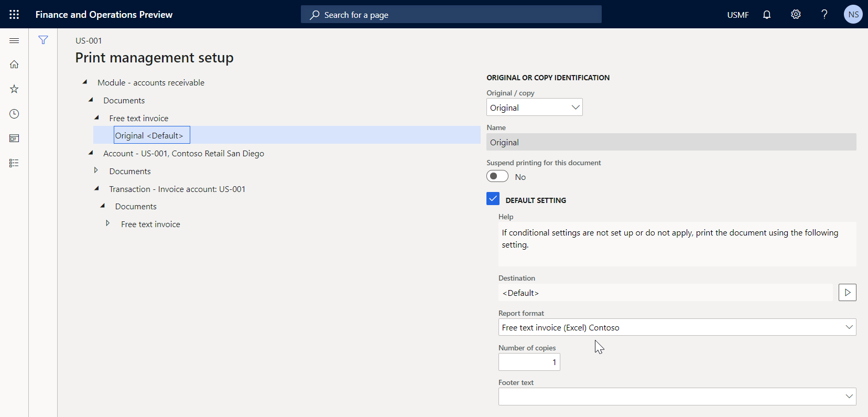The height and width of the screenshot is (417, 868).
Task: Expand Free text invoice under Transaction
Action: point(108,223)
